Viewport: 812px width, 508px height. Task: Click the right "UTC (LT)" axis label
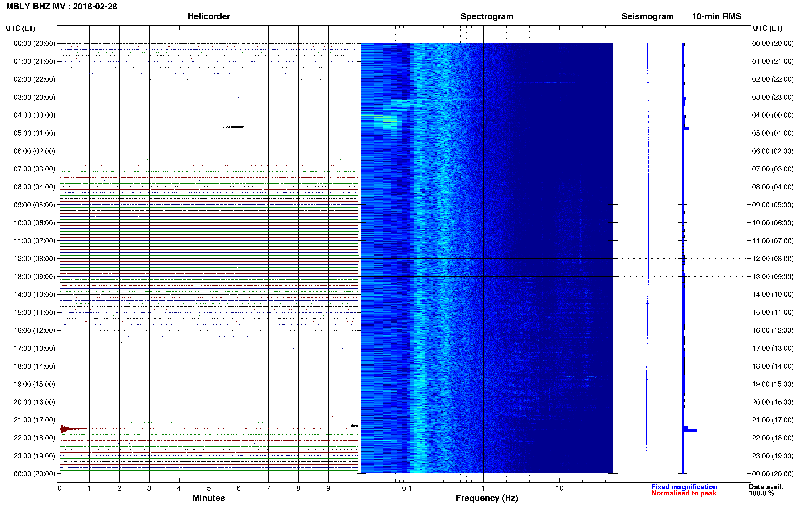[x=767, y=28]
